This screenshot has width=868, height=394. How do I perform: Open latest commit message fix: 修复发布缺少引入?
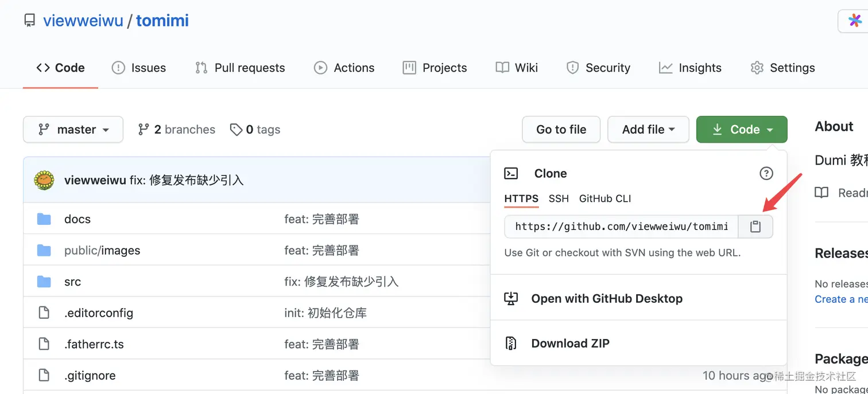[187, 180]
